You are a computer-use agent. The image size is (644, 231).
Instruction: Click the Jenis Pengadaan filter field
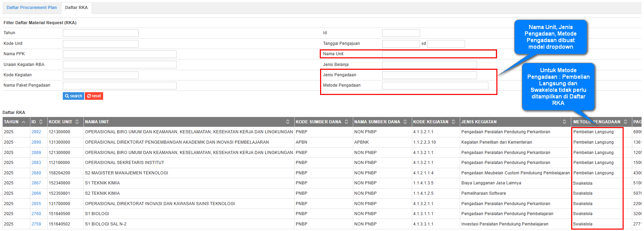[429, 75]
